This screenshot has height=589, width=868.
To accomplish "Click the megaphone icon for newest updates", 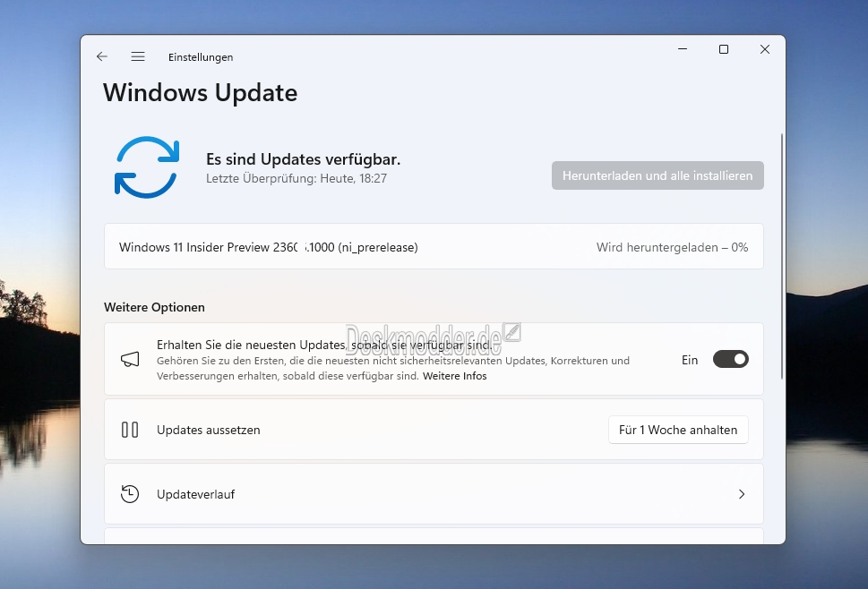I will click(x=130, y=360).
